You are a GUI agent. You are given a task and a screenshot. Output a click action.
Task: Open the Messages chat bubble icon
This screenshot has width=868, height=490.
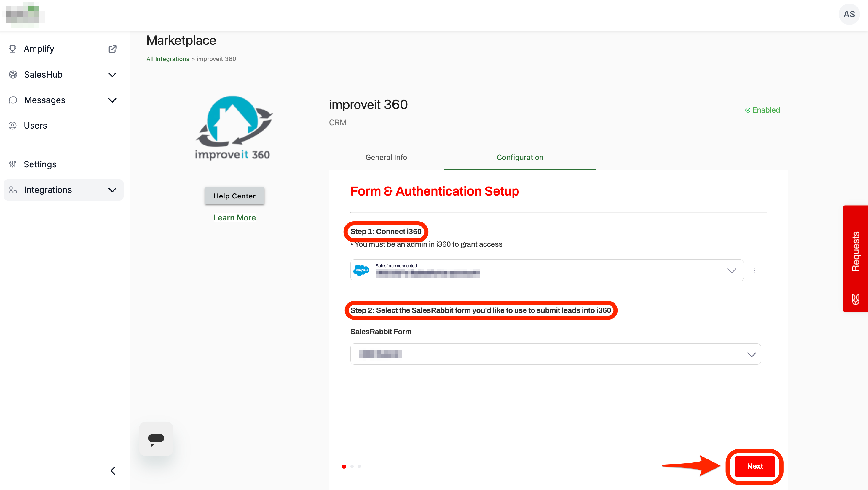13,100
